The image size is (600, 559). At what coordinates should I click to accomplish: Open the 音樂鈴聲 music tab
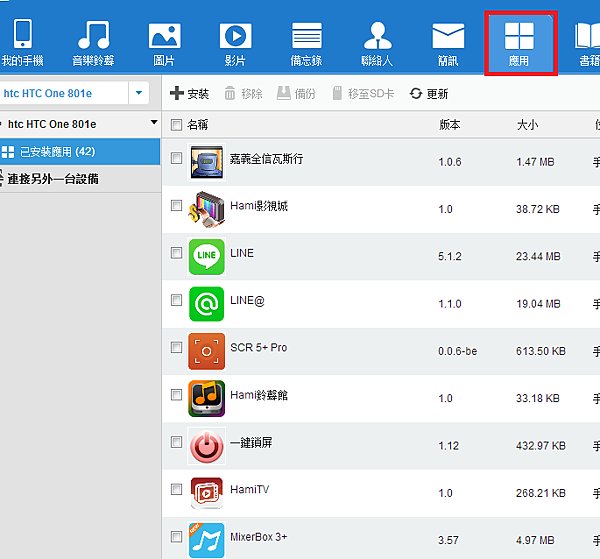click(93, 43)
